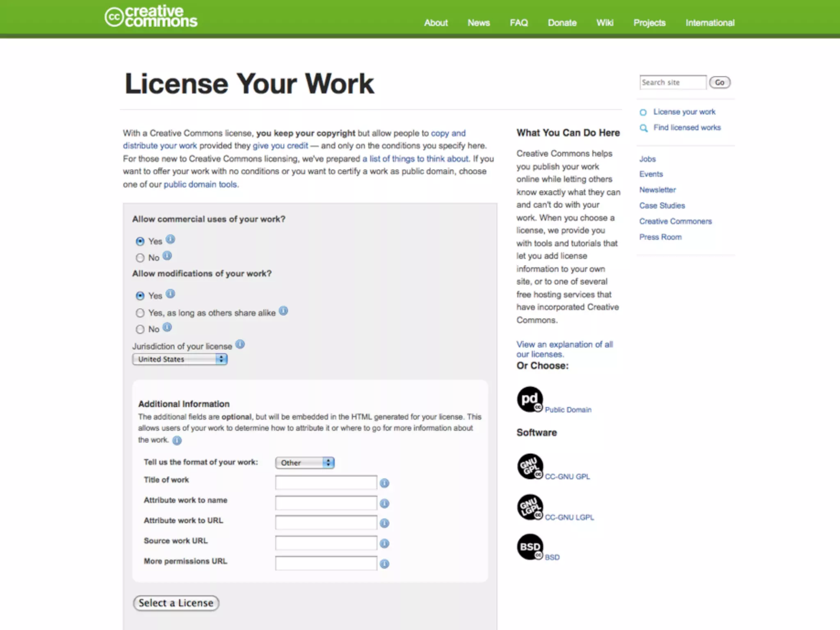Click the Public Domain pd icon

(x=530, y=399)
